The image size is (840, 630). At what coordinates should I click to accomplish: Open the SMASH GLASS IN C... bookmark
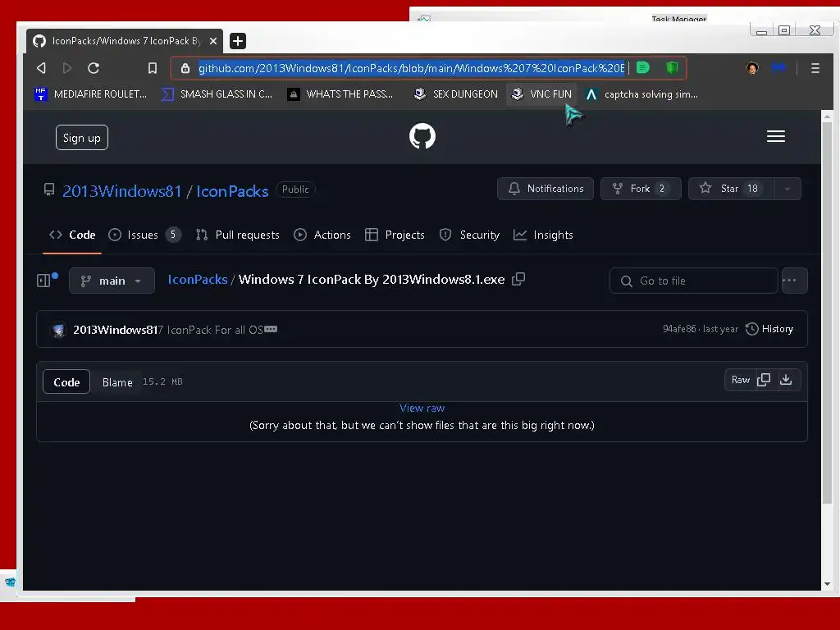[x=217, y=94]
